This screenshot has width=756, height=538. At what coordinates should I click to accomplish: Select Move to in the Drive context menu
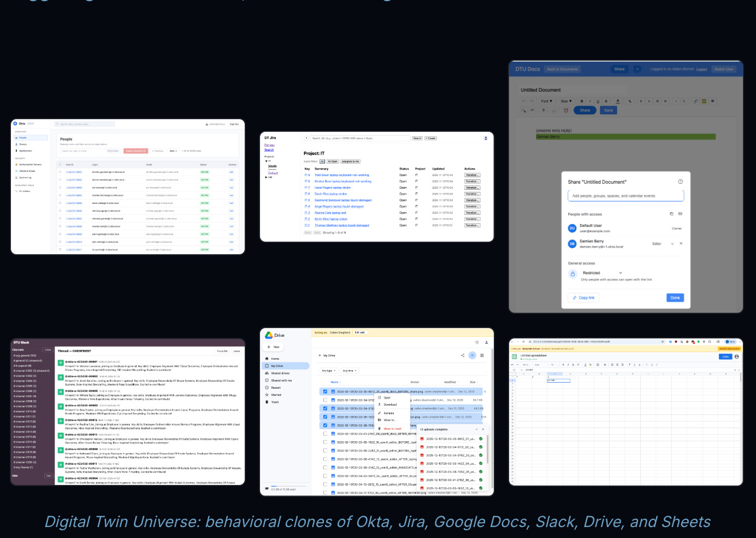pos(392,420)
